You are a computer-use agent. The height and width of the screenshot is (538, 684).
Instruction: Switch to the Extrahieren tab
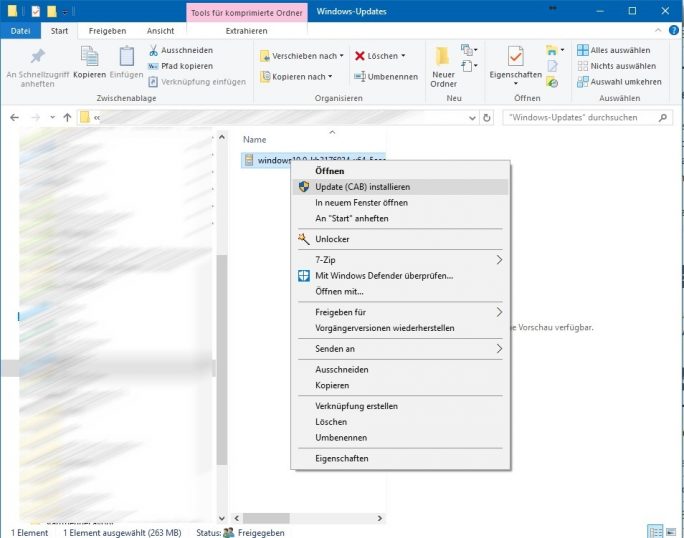(246, 31)
